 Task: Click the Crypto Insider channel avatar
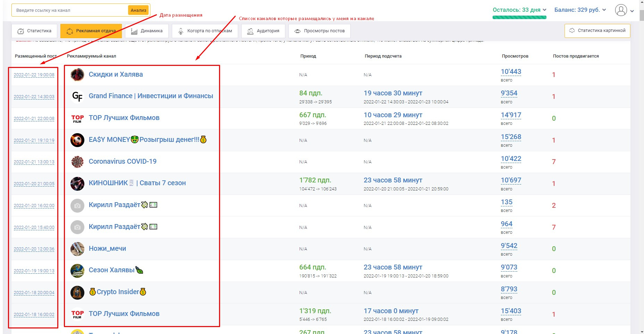[77, 292]
